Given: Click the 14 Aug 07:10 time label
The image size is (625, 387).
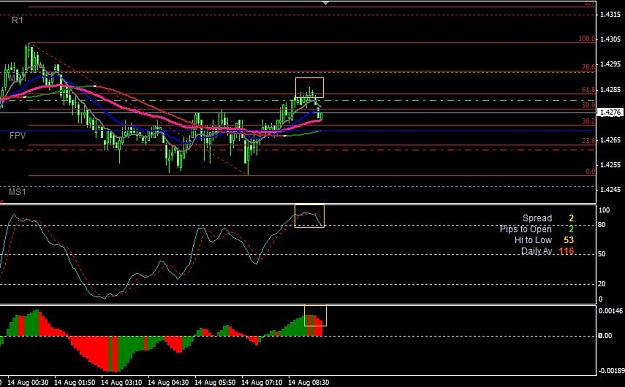Looking at the screenshot, I should click(x=262, y=382).
